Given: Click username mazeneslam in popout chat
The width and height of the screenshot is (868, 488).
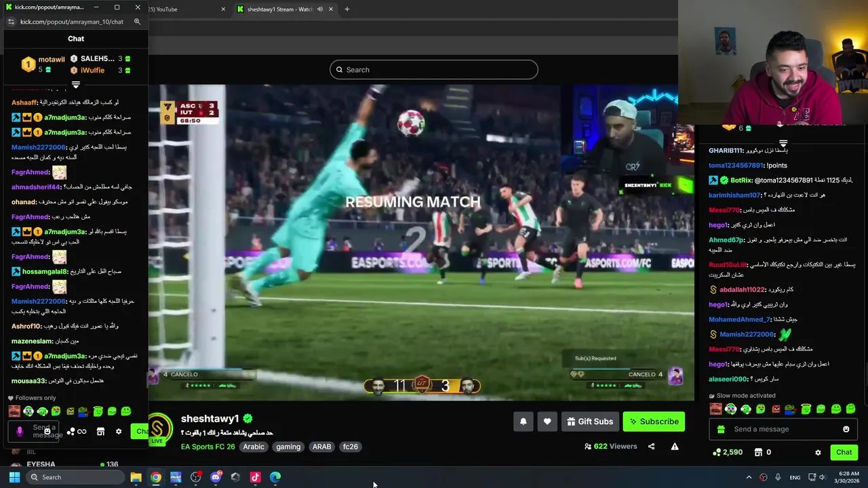Looking at the screenshot, I should (x=32, y=341).
